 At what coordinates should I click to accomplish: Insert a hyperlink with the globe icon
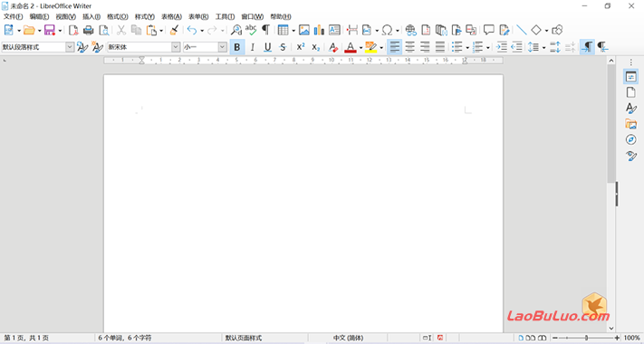click(410, 30)
